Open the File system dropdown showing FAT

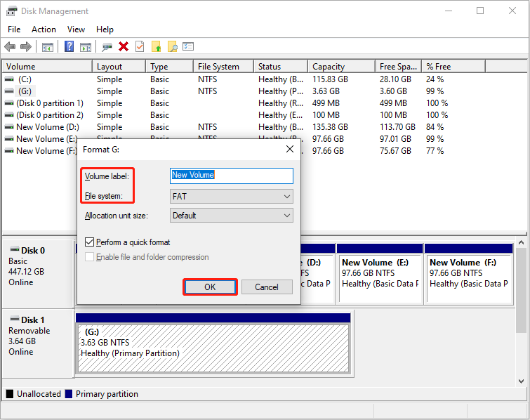(232, 197)
